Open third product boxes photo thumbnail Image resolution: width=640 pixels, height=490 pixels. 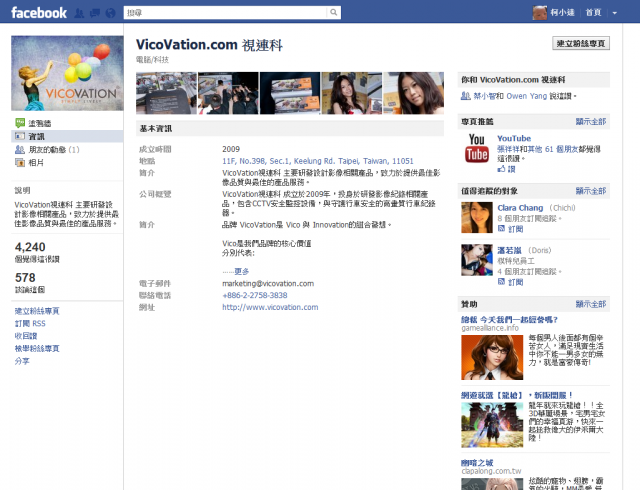[290, 93]
